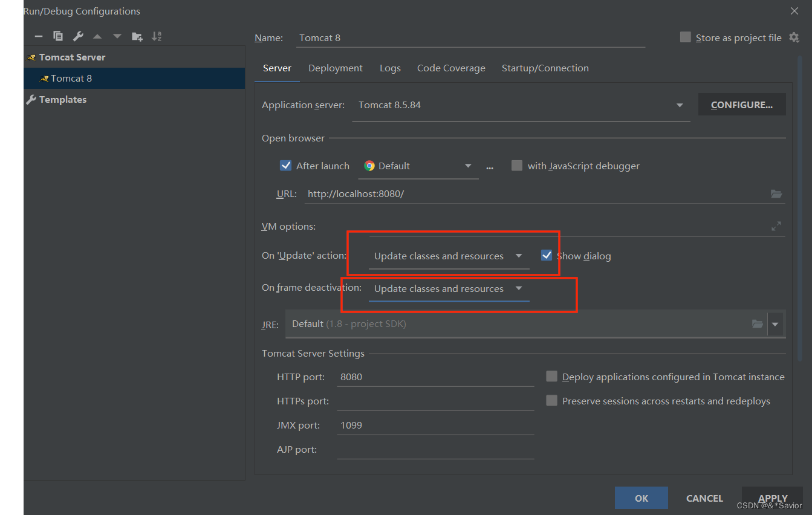Click into the HTTPs port field
The height and width of the screenshot is (515, 812).
(435, 401)
